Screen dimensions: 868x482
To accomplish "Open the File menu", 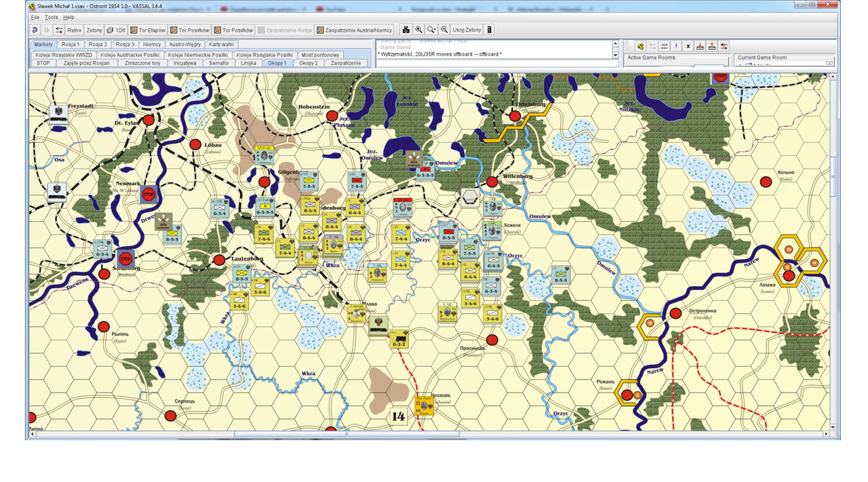I will (35, 17).
